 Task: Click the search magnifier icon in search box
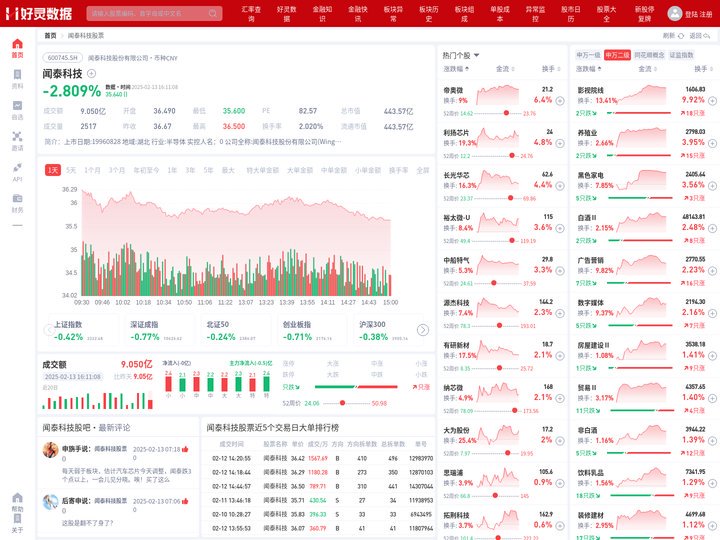pyautogui.click(x=213, y=13)
